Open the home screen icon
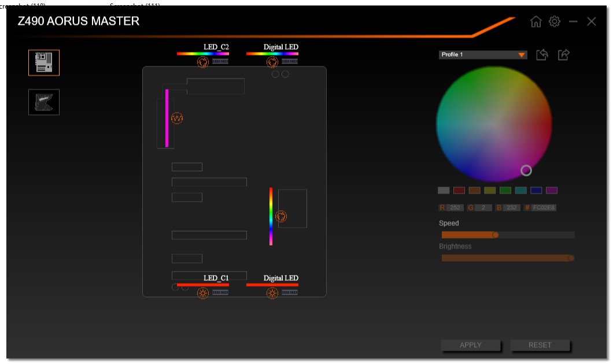 pos(536,21)
